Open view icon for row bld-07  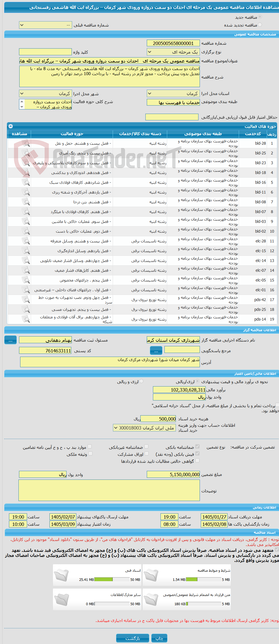[26, 212]
